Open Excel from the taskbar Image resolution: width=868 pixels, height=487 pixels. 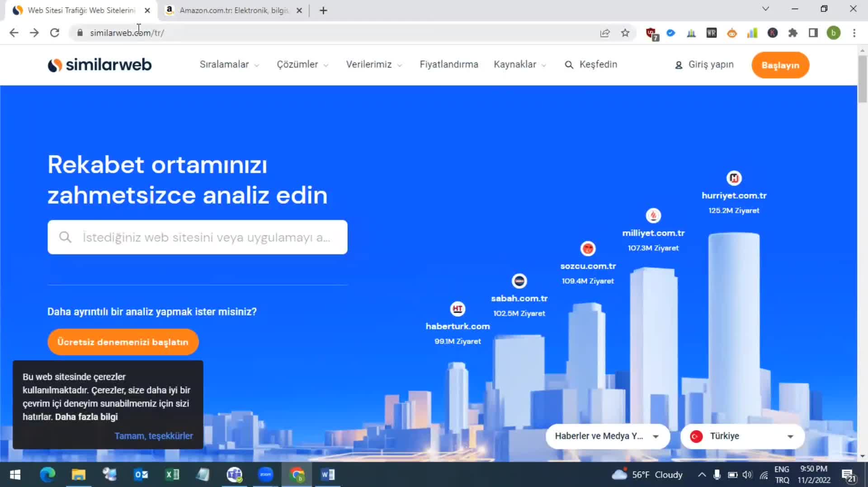pyautogui.click(x=172, y=475)
